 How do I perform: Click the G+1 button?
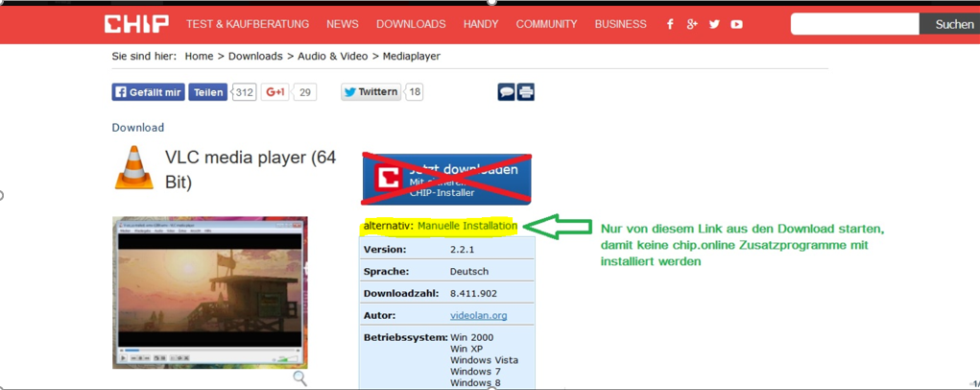tap(275, 92)
